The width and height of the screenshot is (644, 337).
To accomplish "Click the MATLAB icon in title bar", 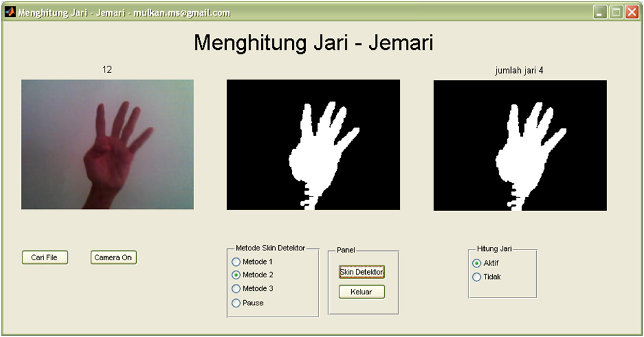I will tap(11, 12).
